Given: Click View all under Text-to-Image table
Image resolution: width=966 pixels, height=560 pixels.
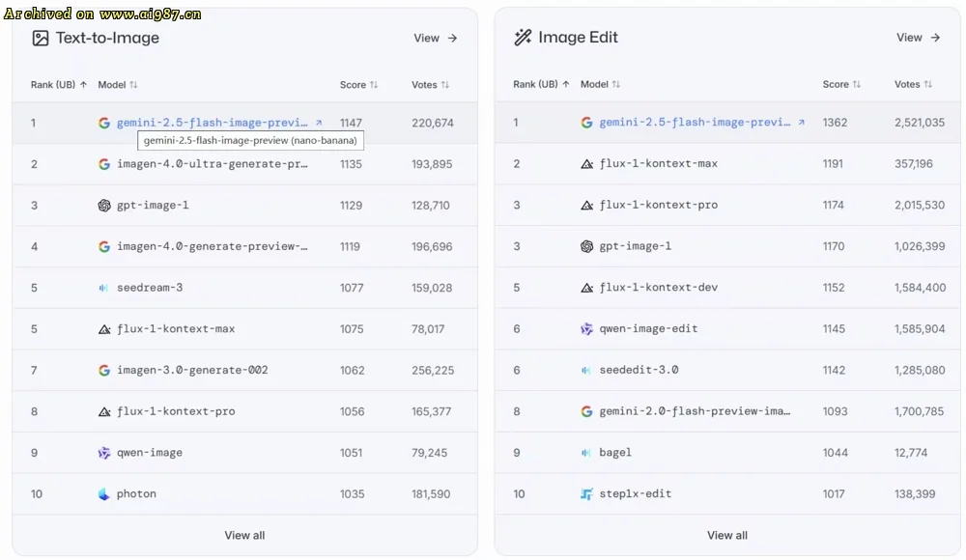Looking at the screenshot, I should pos(244,535).
